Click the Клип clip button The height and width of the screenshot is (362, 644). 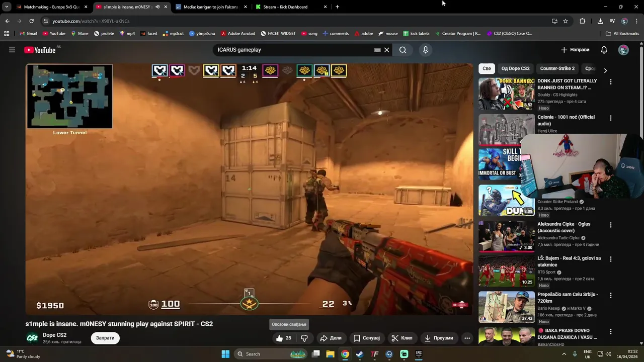(402, 338)
